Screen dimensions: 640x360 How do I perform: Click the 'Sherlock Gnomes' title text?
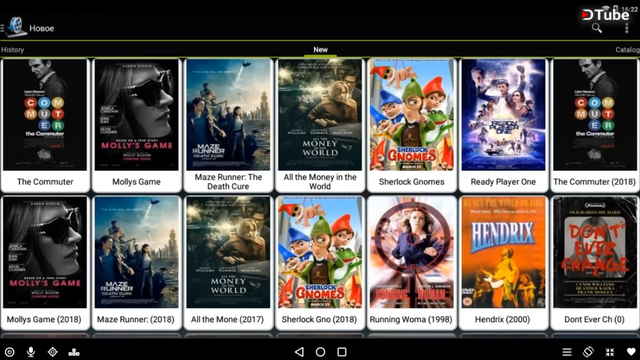pyautogui.click(x=411, y=182)
